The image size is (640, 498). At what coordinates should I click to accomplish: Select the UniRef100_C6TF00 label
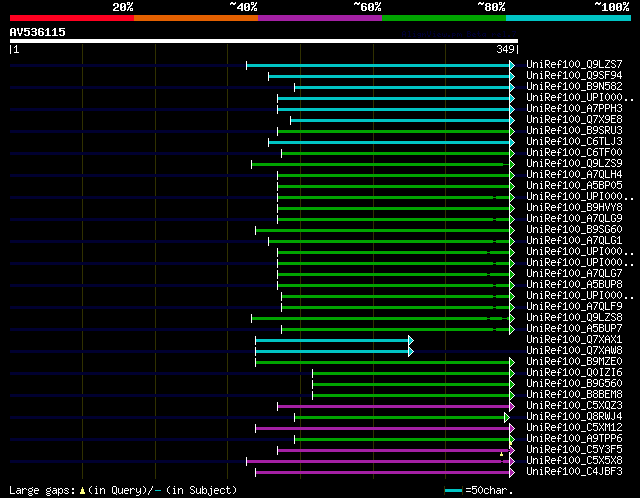click(x=574, y=153)
